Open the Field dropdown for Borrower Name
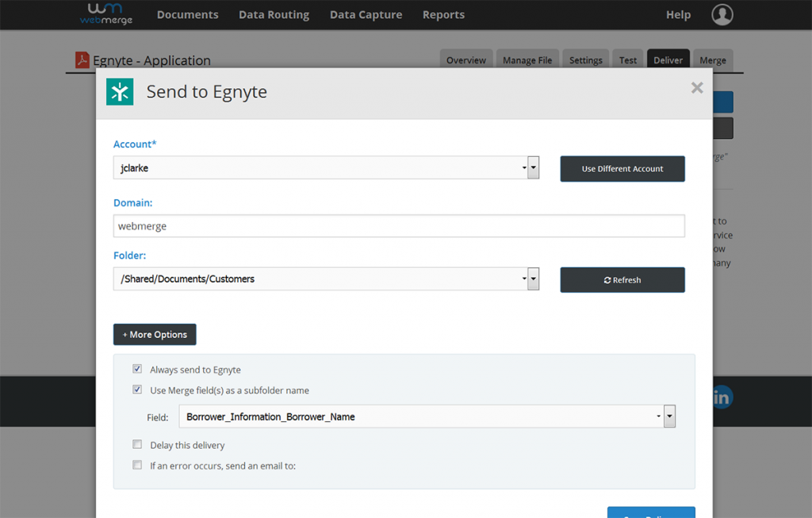The image size is (812, 518). point(427,416)
